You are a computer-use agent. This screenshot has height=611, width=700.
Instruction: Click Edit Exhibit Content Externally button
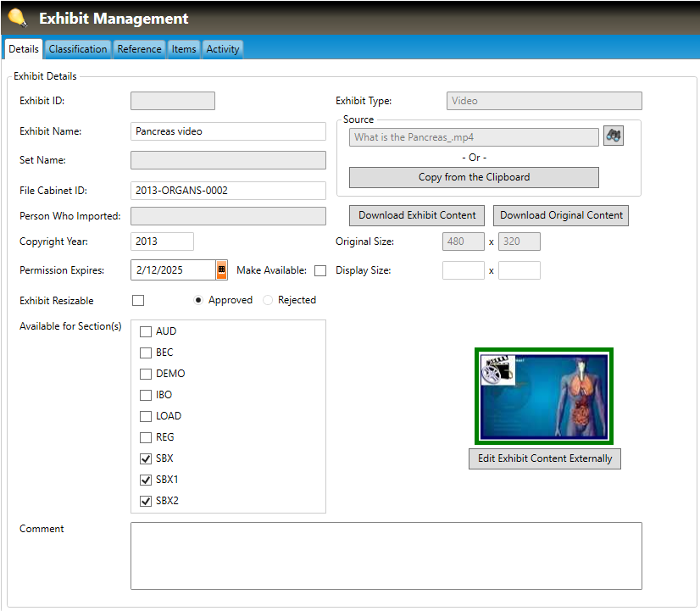[545, 458]
